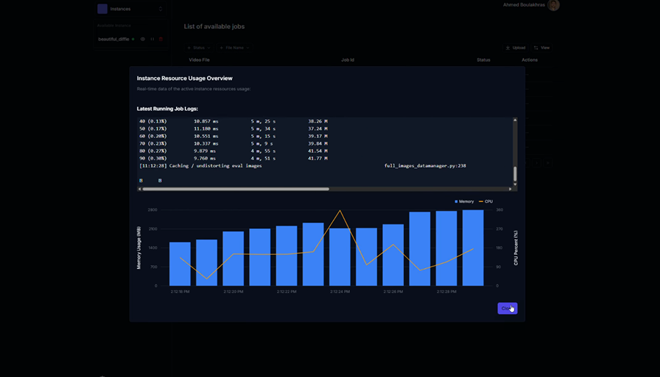
Task: Click the 270 value on CPU axis
Action: click(x=499, y=229)
